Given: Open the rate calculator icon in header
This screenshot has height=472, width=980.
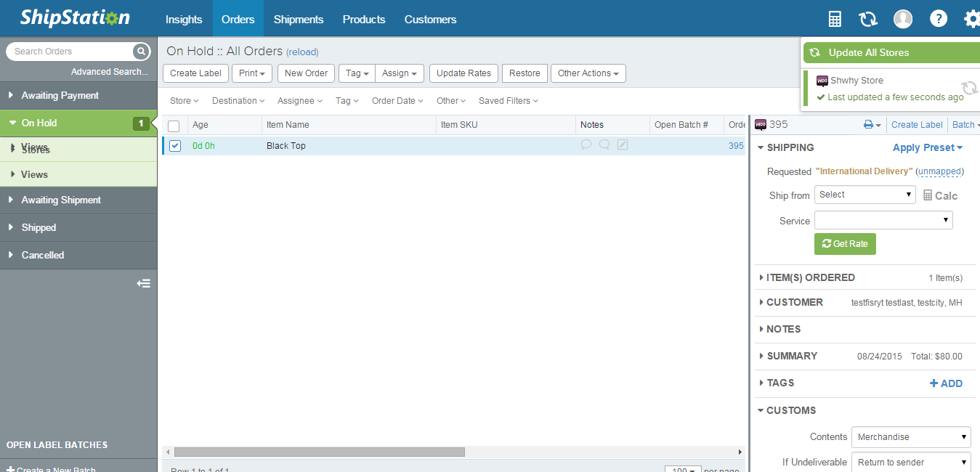Looking at the screenshot, I should coord(835,19).
